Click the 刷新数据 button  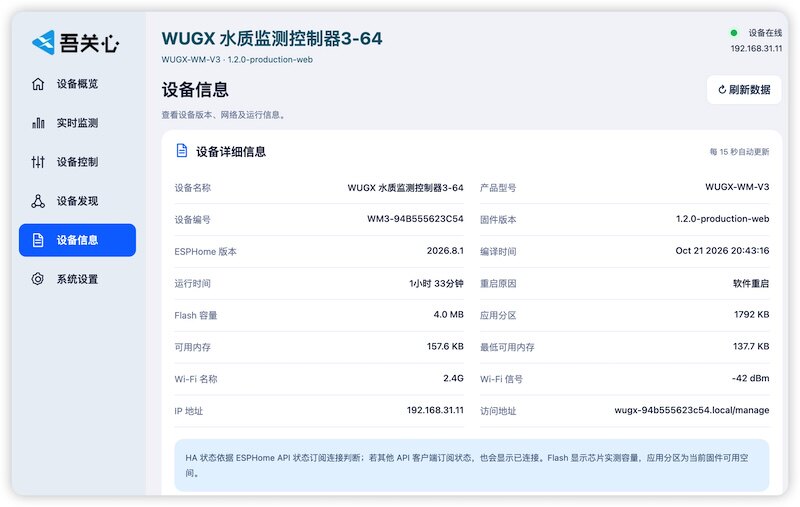[744, 90]
